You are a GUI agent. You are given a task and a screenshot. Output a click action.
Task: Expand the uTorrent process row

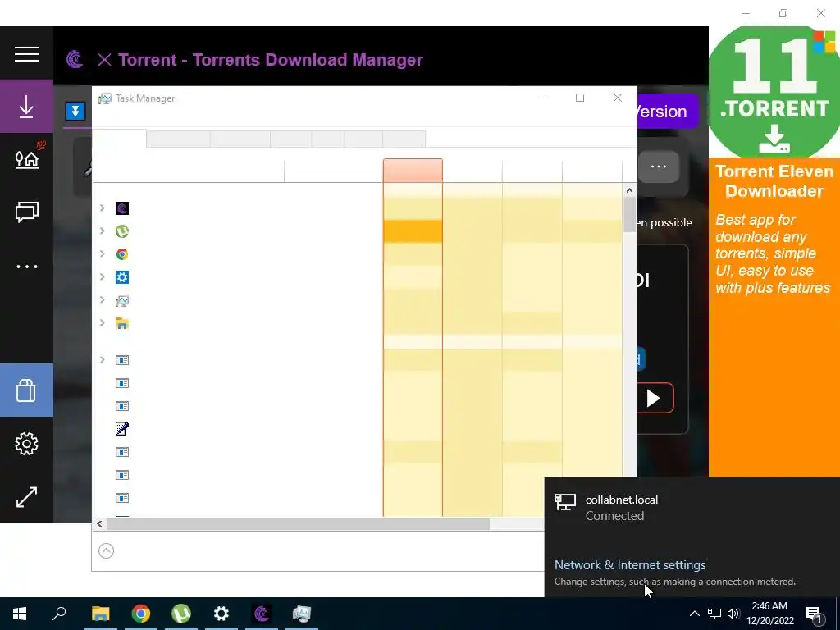(x=102, y=231)
